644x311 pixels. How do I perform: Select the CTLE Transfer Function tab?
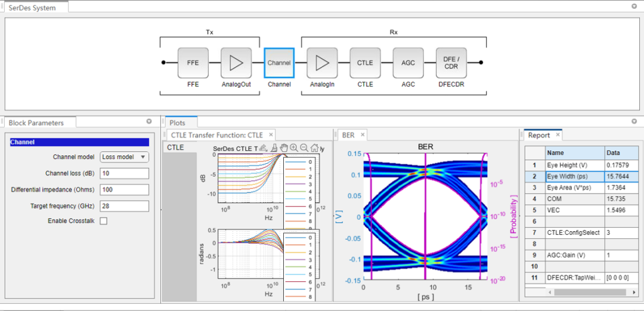click(216, 135)
